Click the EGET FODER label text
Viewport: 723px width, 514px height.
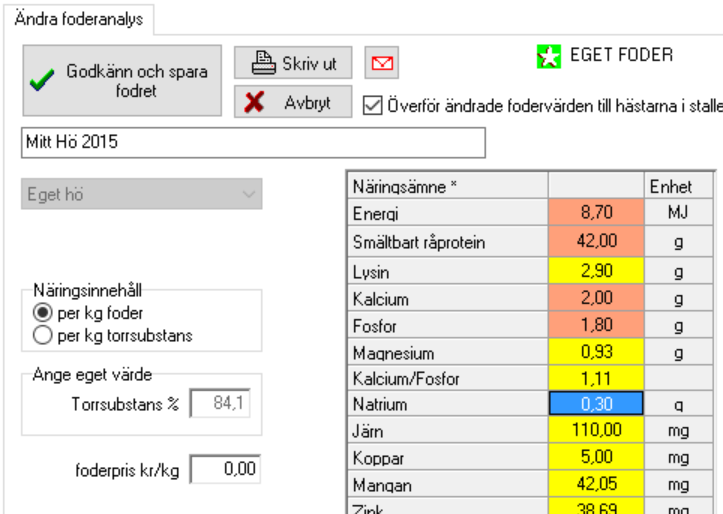(622, 55)
